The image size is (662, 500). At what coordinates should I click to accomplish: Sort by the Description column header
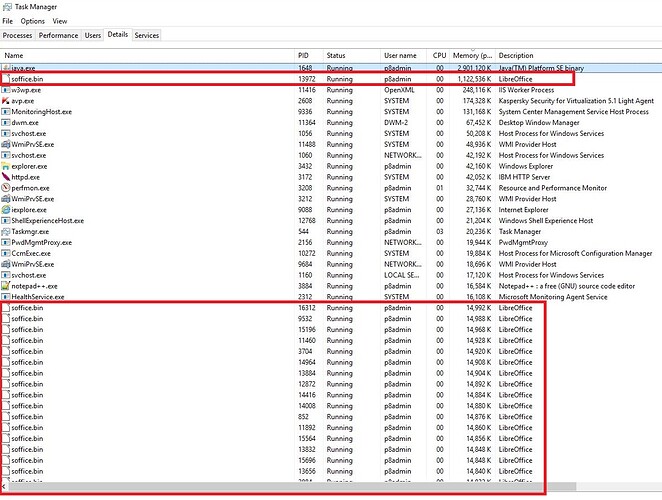coord(578,55)
